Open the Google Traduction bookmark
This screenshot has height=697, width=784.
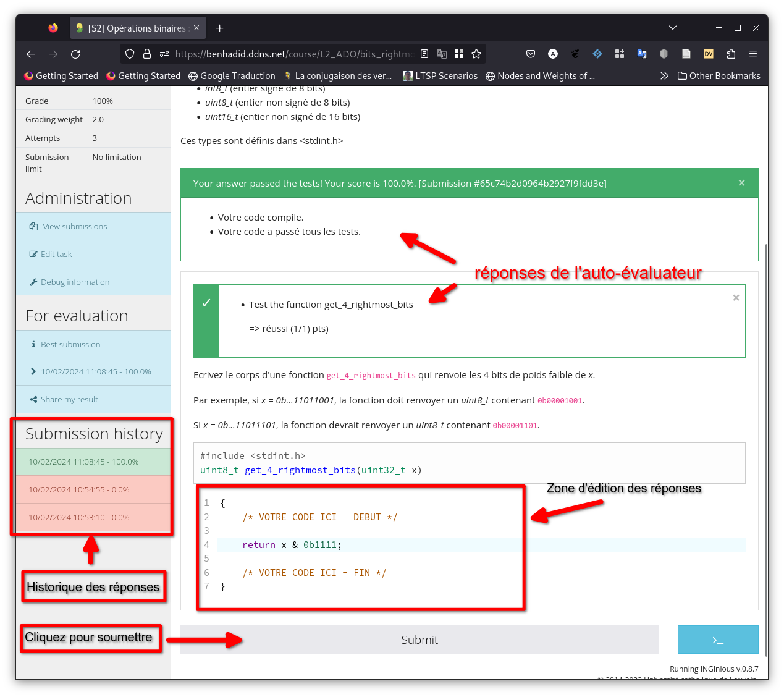[232, 76]
